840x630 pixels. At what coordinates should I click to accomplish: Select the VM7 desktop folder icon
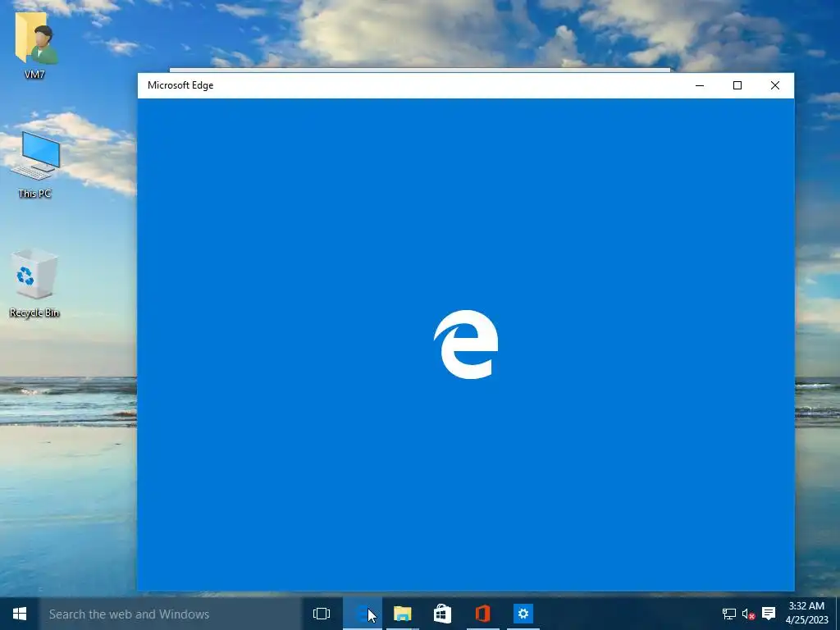(34, 47)
